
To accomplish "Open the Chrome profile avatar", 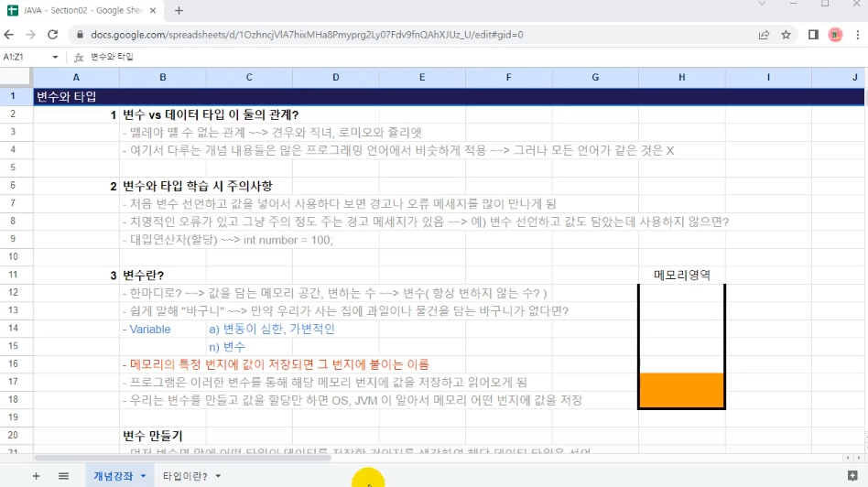I will point(835,35).
